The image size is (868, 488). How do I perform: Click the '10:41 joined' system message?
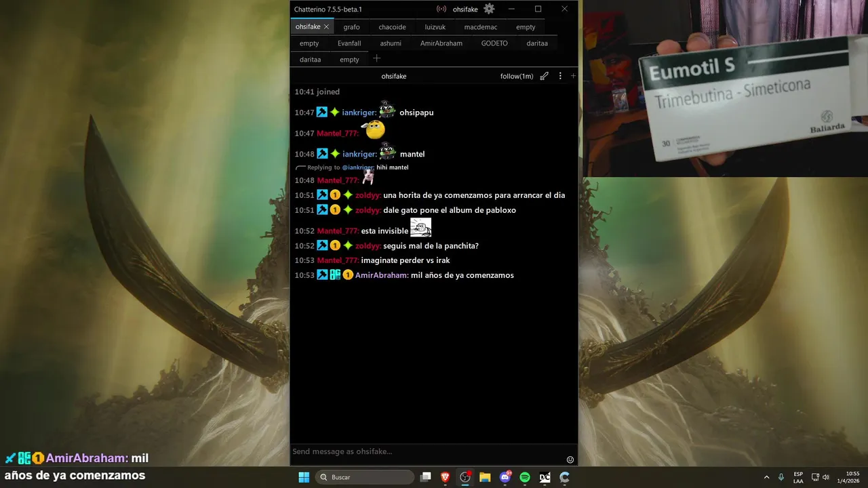coord(317,91)
